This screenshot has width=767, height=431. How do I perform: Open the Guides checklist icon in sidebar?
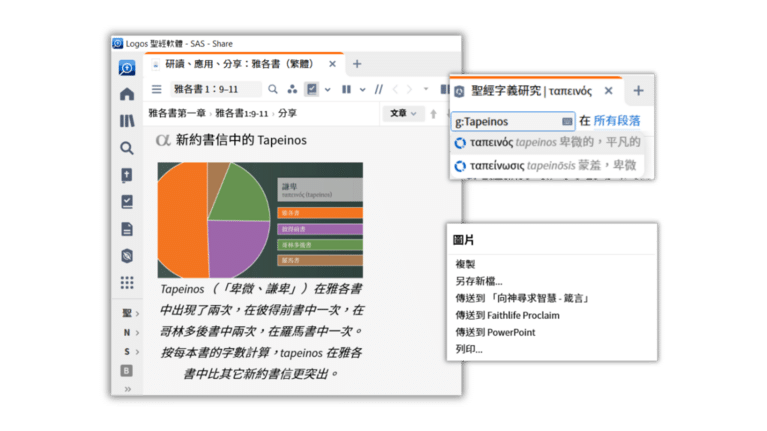[x=127, y=202]
